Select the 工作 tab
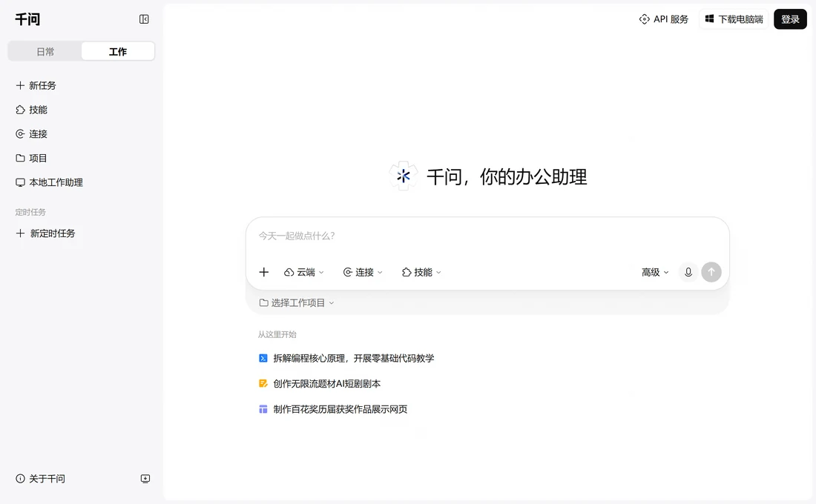The image size is (816, 504). pyautogui.click(x=118, y=51)
